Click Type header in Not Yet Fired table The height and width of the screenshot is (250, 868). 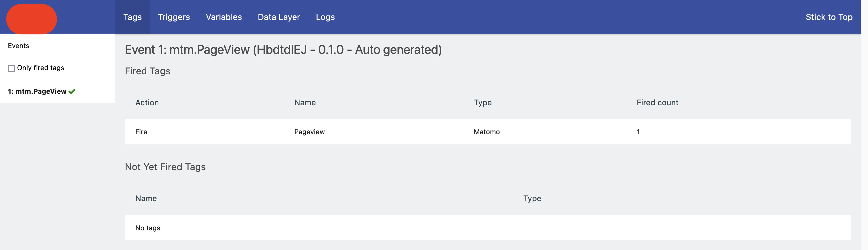(x=532, y=198)
